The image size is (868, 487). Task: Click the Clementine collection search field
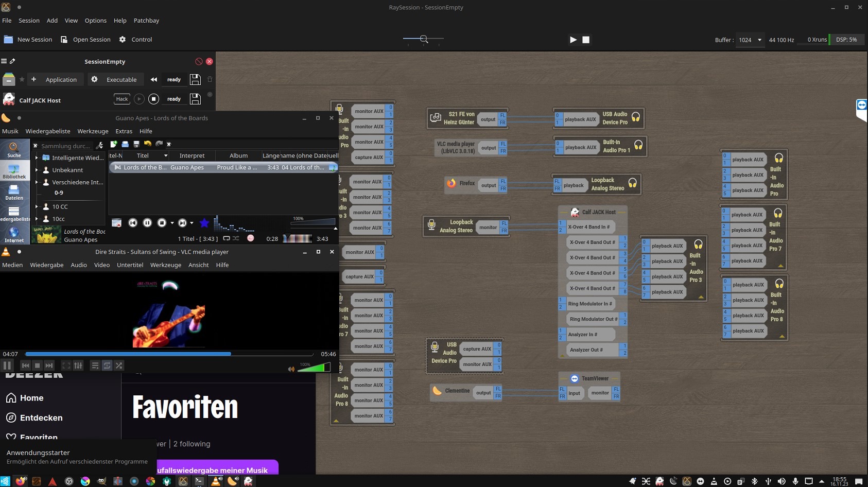(66, 146)
